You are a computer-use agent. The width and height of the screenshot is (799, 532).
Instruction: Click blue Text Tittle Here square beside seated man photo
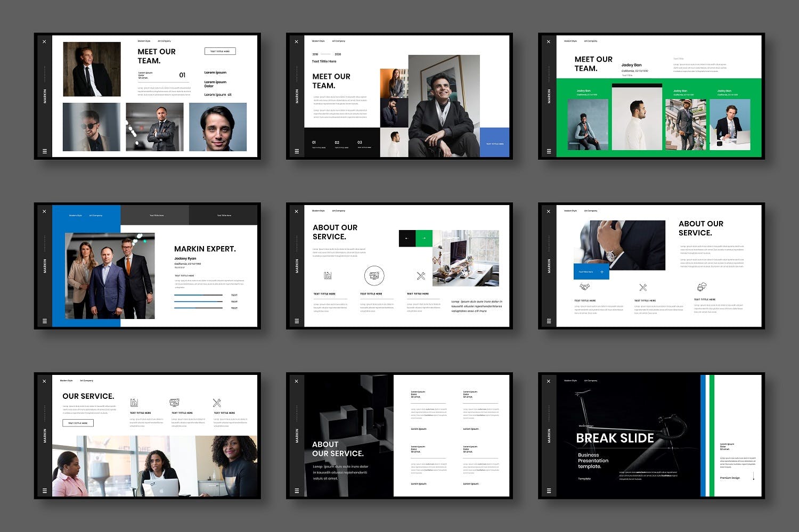pyautogui.click(x=495, y=142)
